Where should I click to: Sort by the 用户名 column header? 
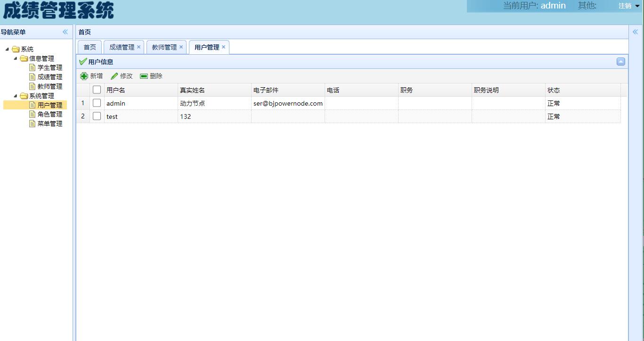(116, 90)
